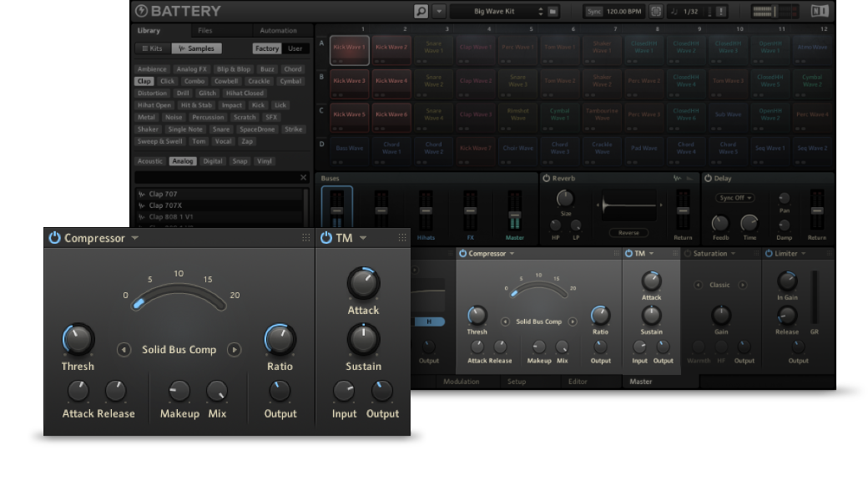The width and height of the screenshot is (868, 501).
Task: Click the Kits button
Action: coord(152,48)
